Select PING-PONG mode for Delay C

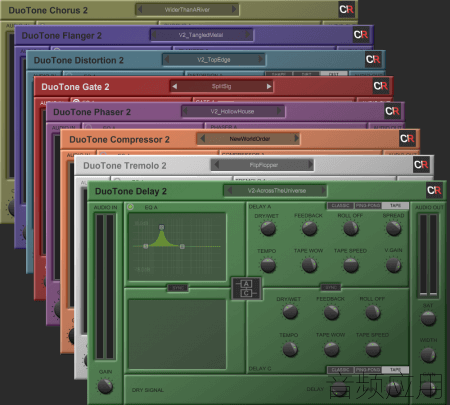point(368,370)
